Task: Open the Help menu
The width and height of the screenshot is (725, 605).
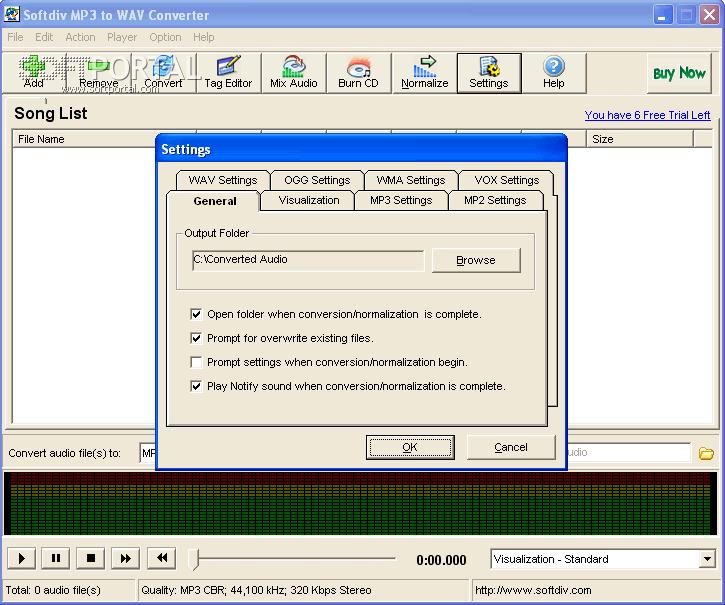Action: [x=203, y=37]
